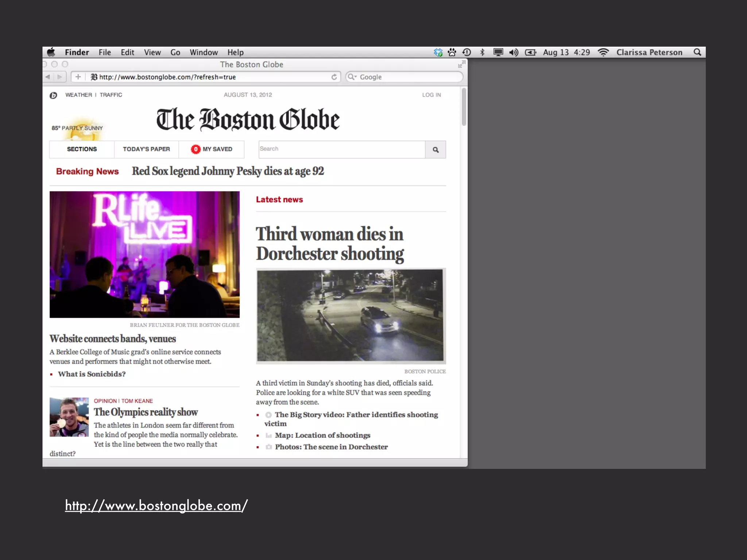The height and width of the screenshot is (560, 747).
Task: Open Website connects bands, venues headline
Action: tap(113, 339)
